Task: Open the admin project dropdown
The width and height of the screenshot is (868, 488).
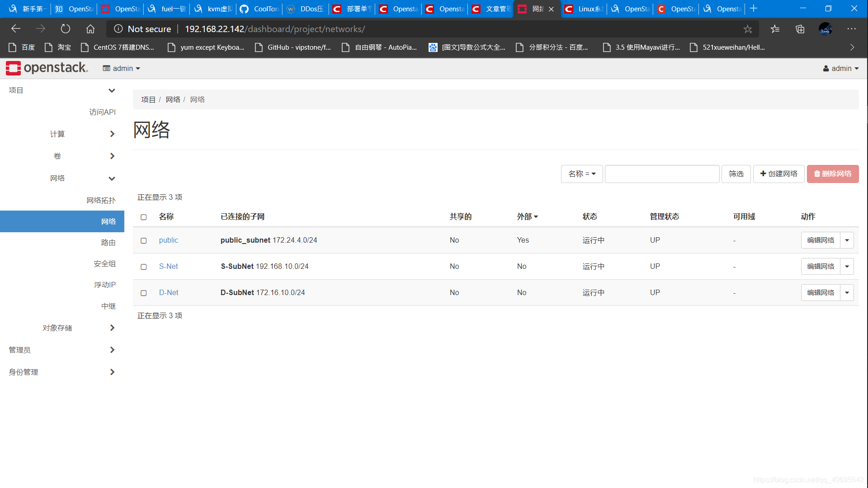Action: point(122,68)
